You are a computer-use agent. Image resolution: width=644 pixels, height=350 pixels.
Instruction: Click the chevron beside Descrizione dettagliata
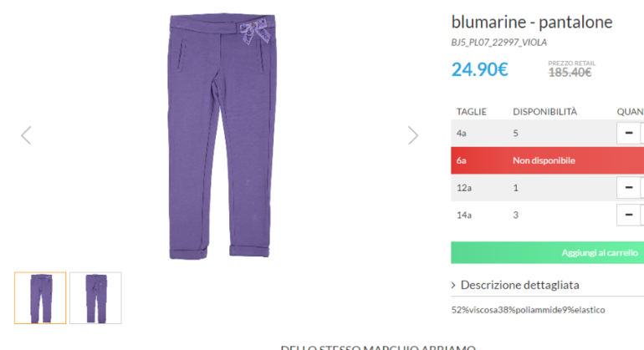[x=453, y=285]
